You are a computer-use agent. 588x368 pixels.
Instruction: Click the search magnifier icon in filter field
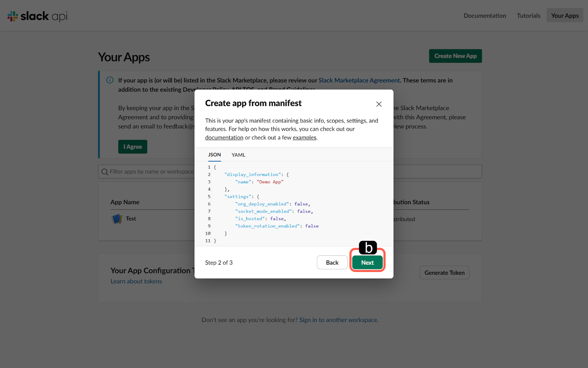click(105, 172)
